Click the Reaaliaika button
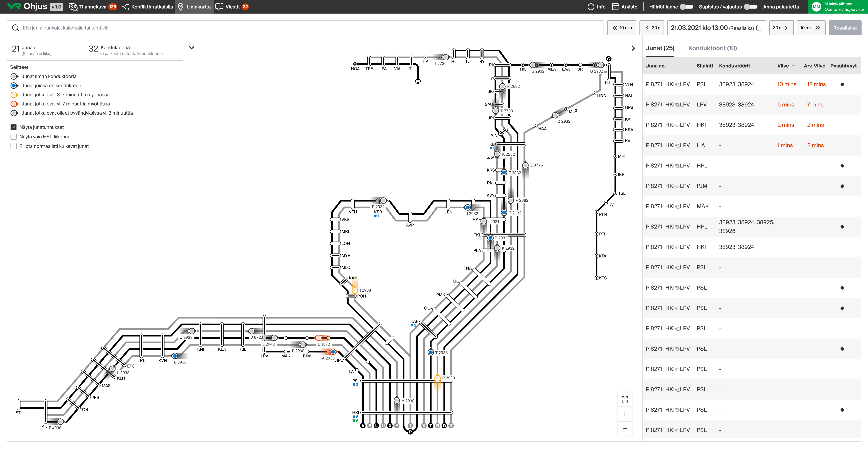Viewport: 868px width, 453px height. pyautogui.click(x=845, y=28)
